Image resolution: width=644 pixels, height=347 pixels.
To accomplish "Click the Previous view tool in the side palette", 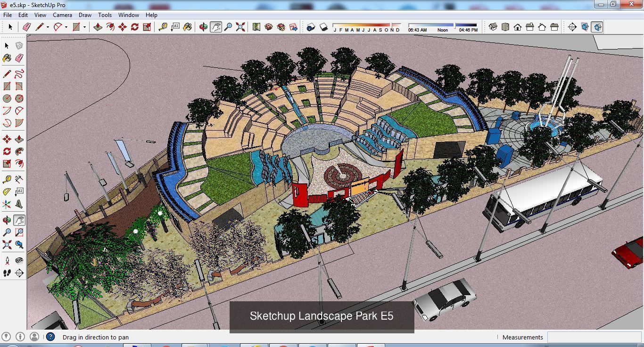I will 19,245.
